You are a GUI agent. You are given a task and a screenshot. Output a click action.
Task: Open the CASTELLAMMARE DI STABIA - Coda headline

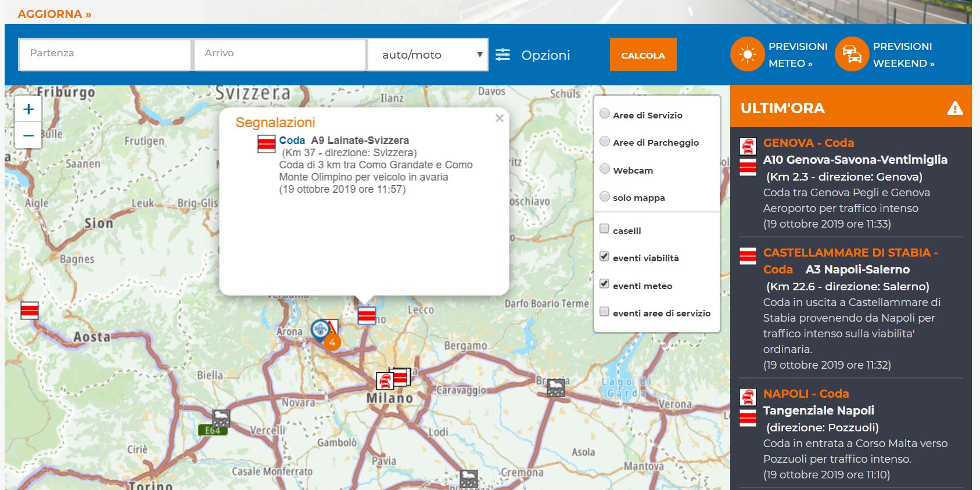(850, 261)
